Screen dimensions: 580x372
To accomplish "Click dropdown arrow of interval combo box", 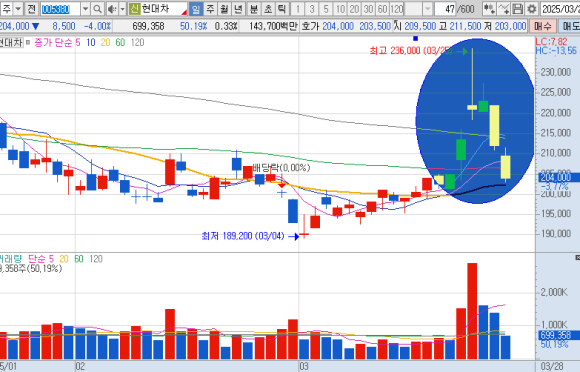I will [x=427, y=9].
